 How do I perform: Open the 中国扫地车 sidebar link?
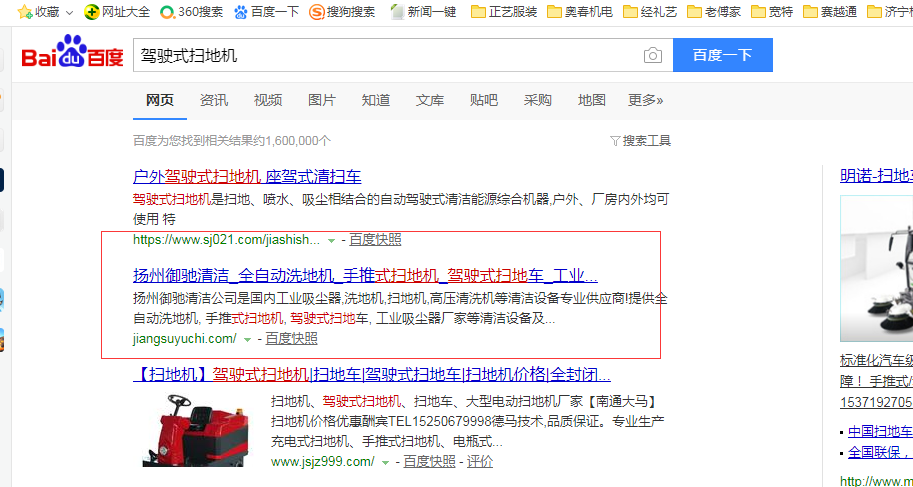click(880, 432)
